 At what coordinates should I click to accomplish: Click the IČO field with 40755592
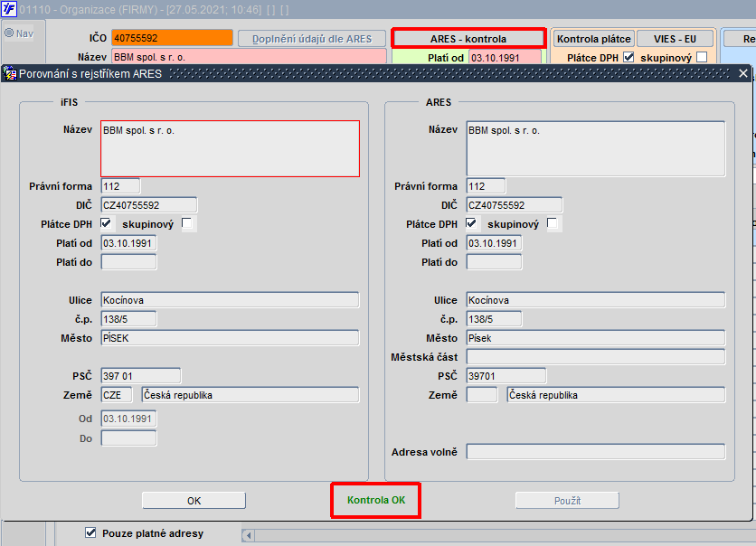pyautogui.click(x=172, y=38)
